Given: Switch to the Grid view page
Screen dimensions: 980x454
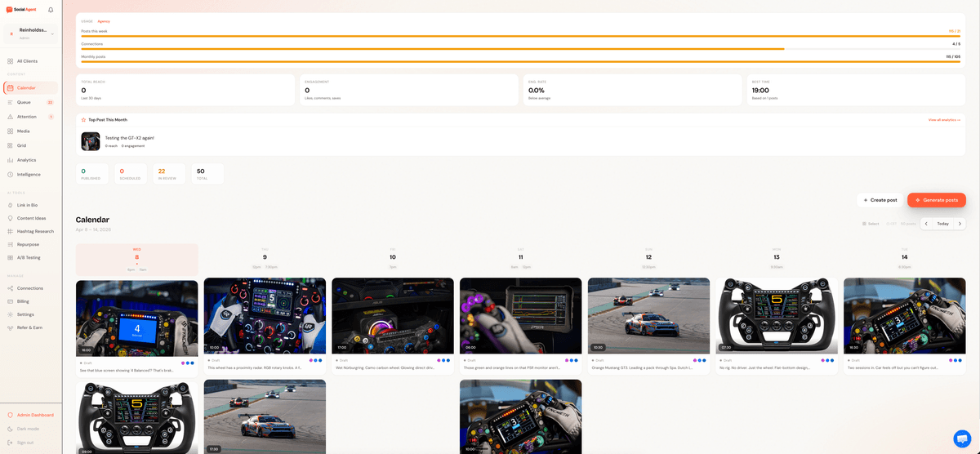Looking at the screenshot, I should [x=31, y=145].
